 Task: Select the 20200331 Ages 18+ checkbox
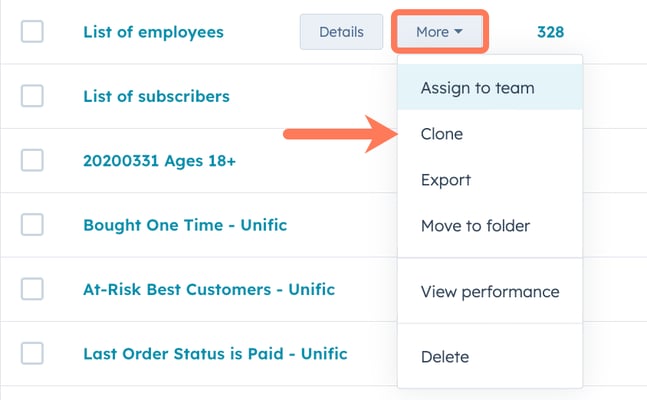pyautogui.click(x=32, y=160)
